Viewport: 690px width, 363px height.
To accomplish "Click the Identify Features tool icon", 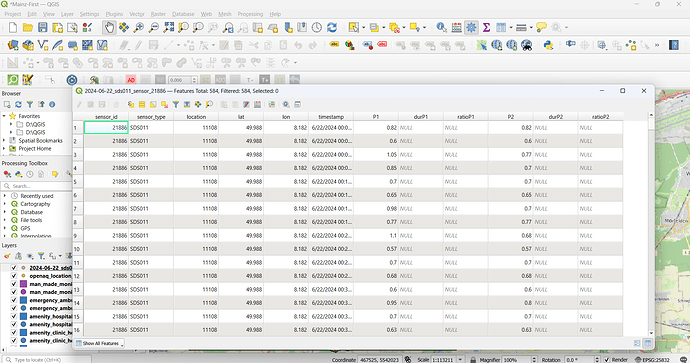I will (441, 28).
